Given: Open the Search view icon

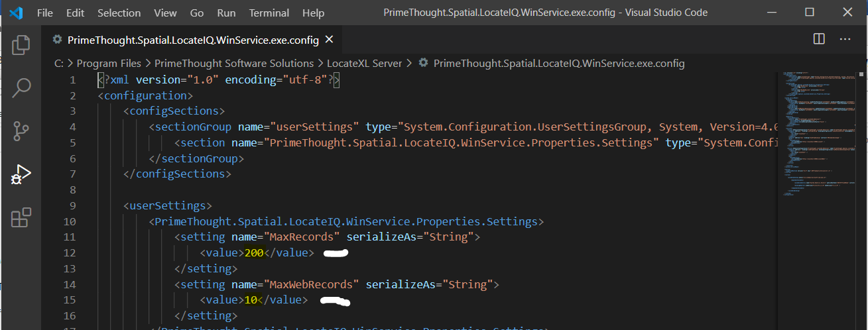Looking at the screenshot, I should point(21,87).
